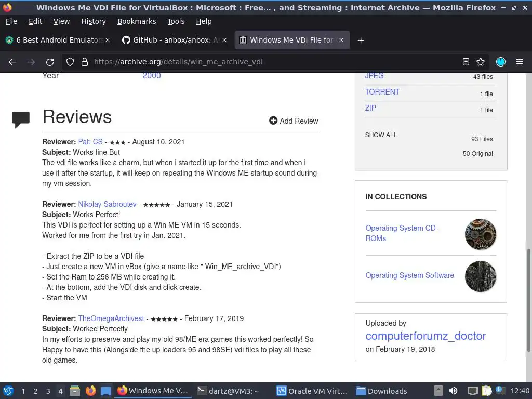Open Firefox account profile icon
Image resolution: width=532 pixels, height=399 pixels.
tap(501, 62)
